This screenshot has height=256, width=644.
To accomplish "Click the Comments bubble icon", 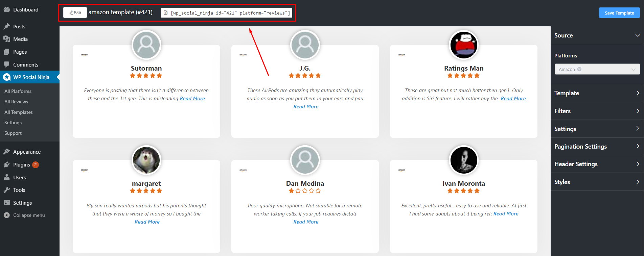I will click(x=6, y=65).
